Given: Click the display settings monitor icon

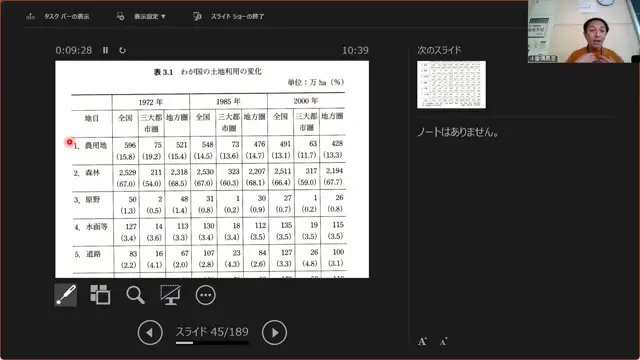Looking at the screenshot, I should click(x=120, y=16).
